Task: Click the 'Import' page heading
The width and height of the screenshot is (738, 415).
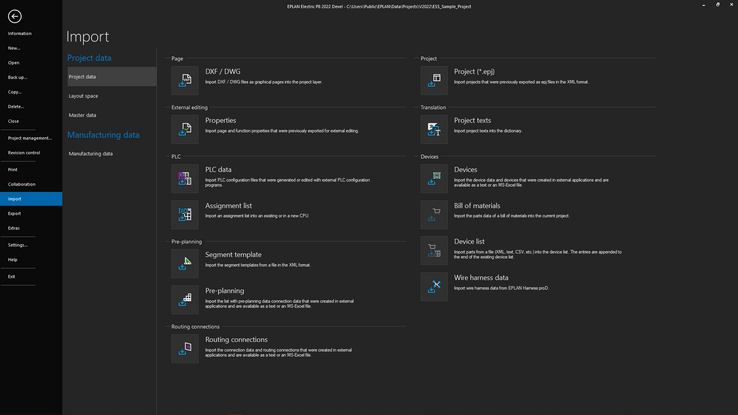Action: (x=88, y=36)
